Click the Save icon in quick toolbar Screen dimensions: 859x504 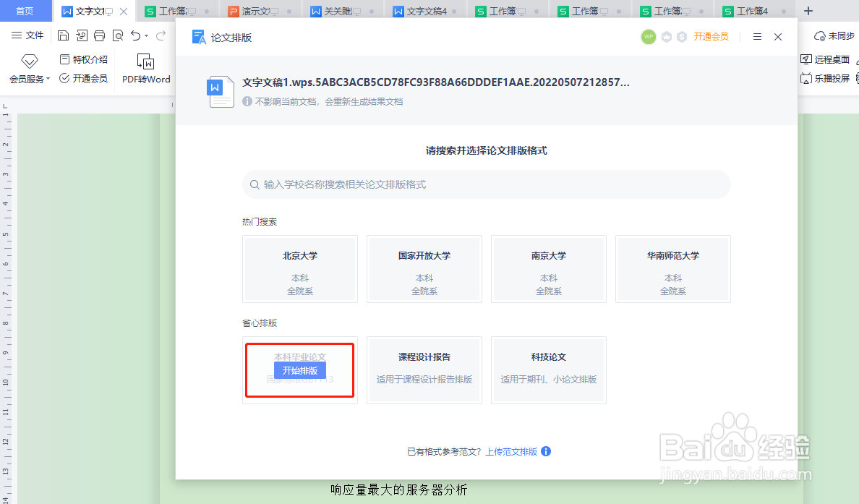(x=63, y=35)
